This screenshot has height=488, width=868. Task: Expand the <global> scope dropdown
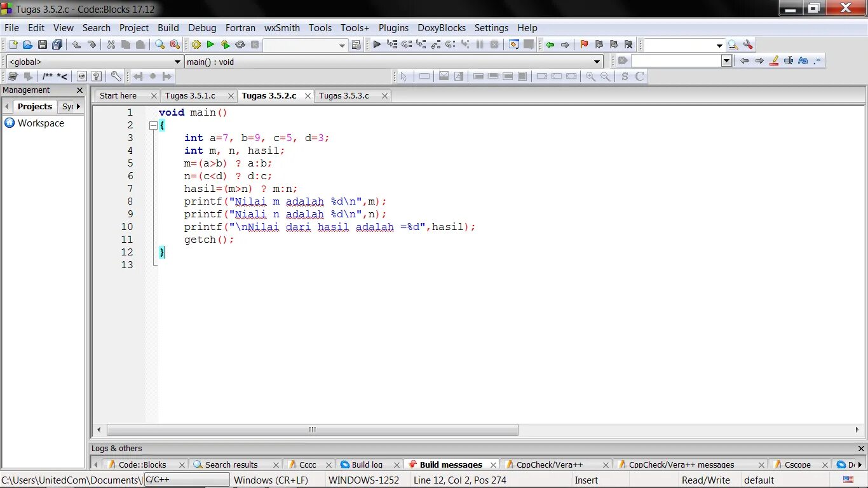tap(177, 62)
